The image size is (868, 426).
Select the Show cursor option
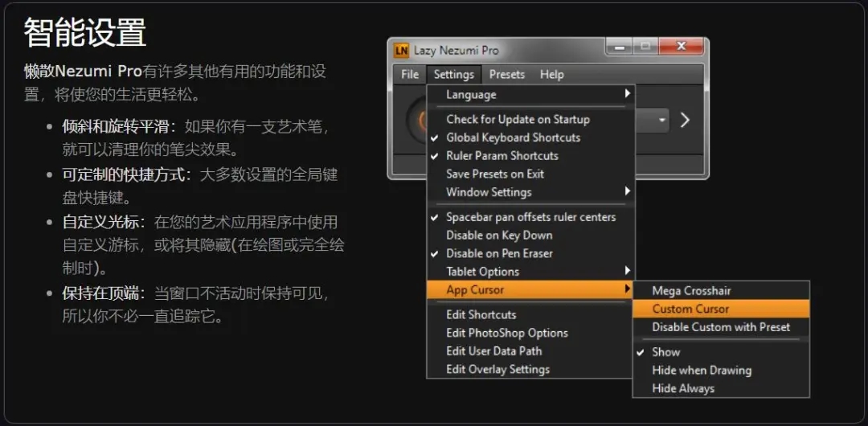(x=721, y=352)
